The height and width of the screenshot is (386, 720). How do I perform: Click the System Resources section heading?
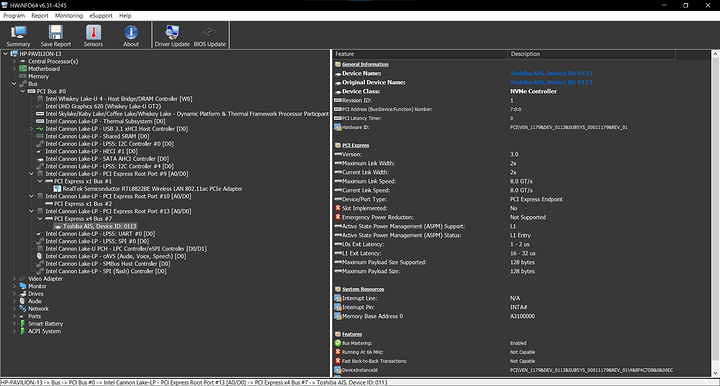pos(363,289)
